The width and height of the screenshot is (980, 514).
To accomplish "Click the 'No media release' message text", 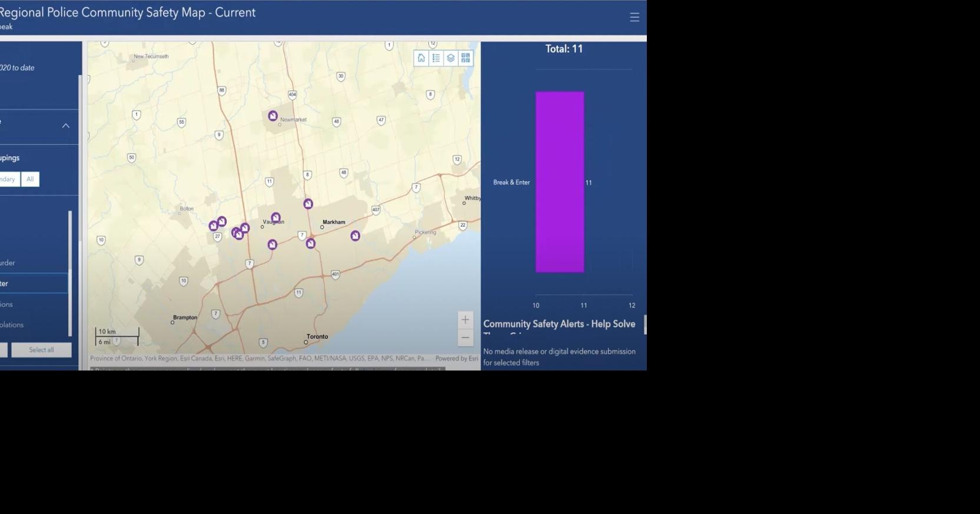I will pos(559,357).
